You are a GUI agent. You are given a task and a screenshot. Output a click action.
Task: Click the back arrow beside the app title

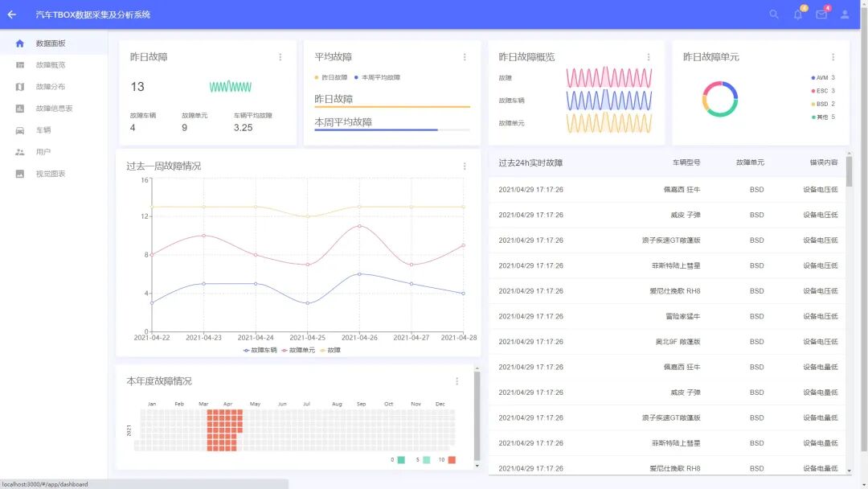[13, 14]
